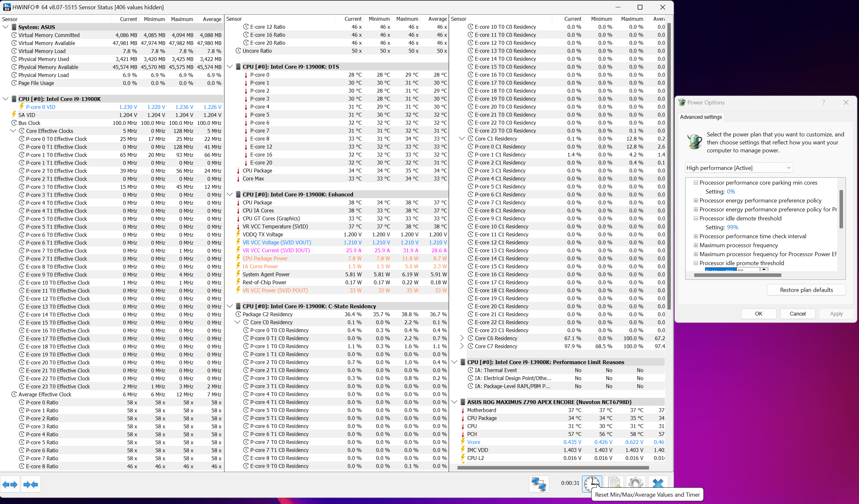
Task: Open the High performance power plan dropdown
Action: 739,168
